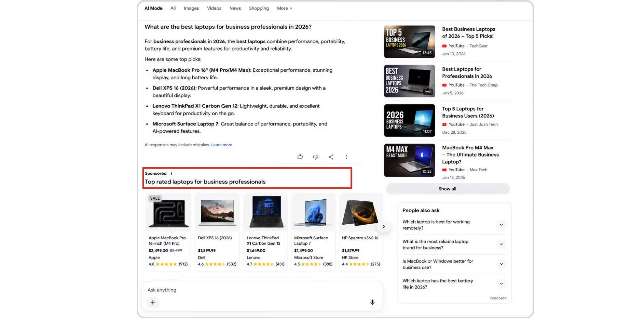The width and height of the screenshot is (644, 319).
Task: Open the Sponsored three-dot options
Action: pyautogui.click(x=172, y=173)
